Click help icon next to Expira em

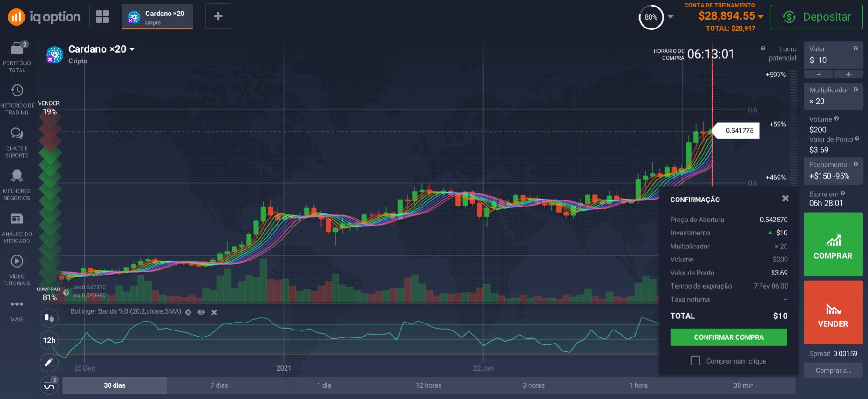[x=842, y=193]
